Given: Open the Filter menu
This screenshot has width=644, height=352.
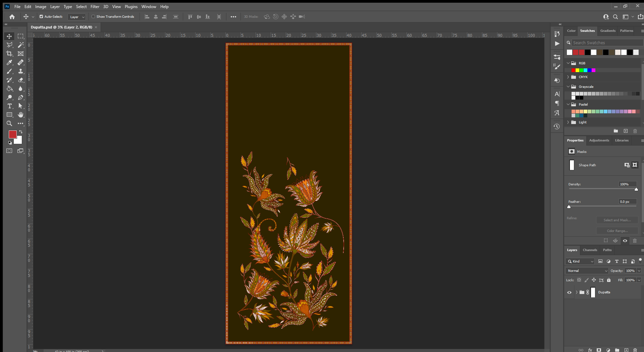Looking at the screenshot, I should [95, 6].
